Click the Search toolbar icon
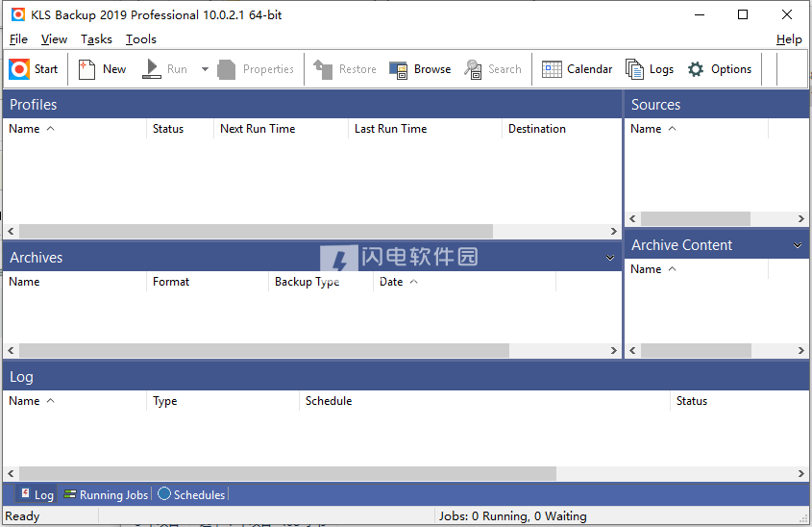This screenshot has width=812, height=527. [x=492, y=69]
